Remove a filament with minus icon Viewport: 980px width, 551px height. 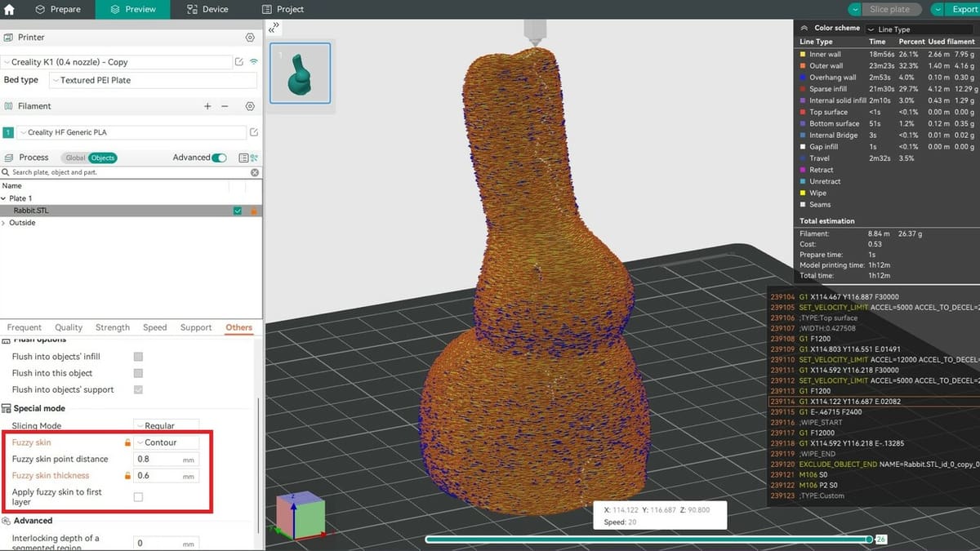tap(225, 106)
